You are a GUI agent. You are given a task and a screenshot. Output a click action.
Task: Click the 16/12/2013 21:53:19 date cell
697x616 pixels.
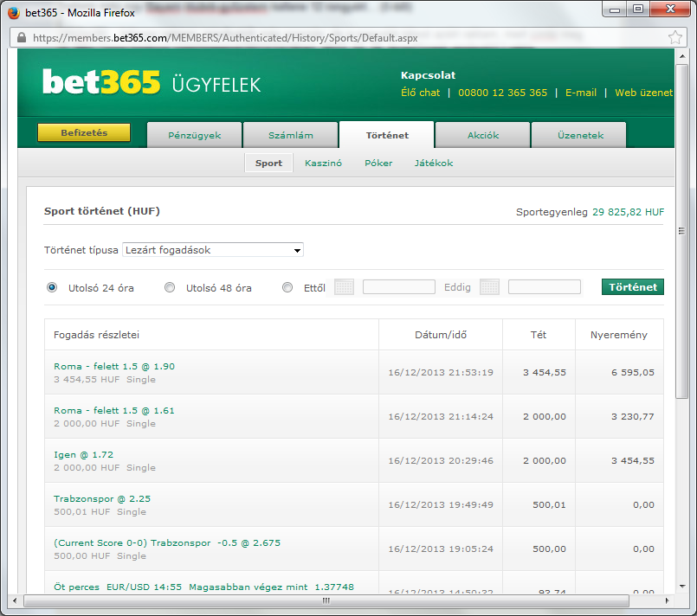click(441, 372)
